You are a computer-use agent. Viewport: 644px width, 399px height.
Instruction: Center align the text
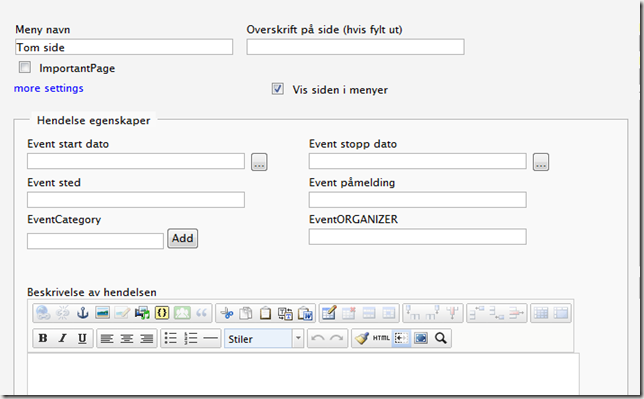(x=126, y=339)
